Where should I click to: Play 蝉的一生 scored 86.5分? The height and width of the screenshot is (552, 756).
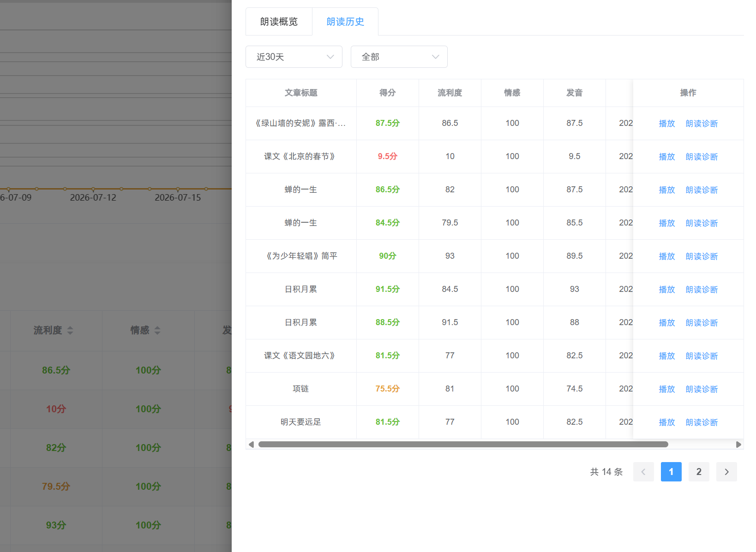tap(667, 190)
